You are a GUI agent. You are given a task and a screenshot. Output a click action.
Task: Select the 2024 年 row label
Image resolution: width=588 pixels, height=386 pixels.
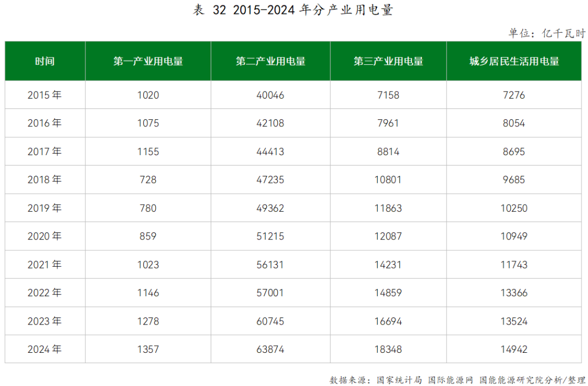[45, 349]
